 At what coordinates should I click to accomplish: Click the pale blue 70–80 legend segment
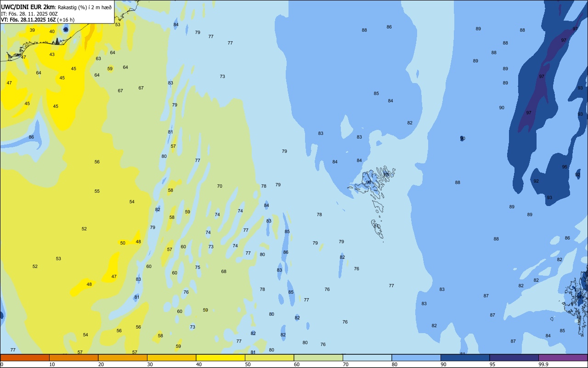point(367,357)
